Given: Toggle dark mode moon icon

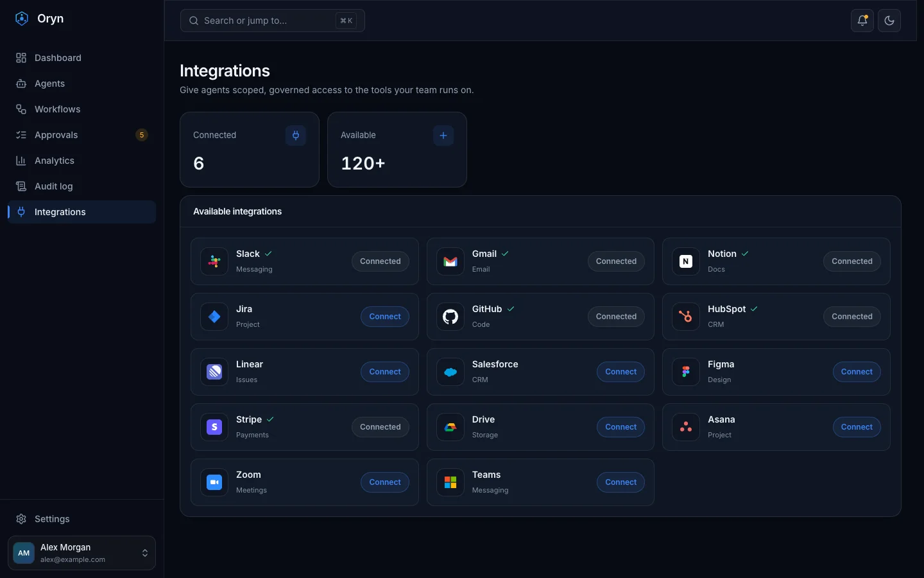Looking at the screenshot, I should click(889, 21).
